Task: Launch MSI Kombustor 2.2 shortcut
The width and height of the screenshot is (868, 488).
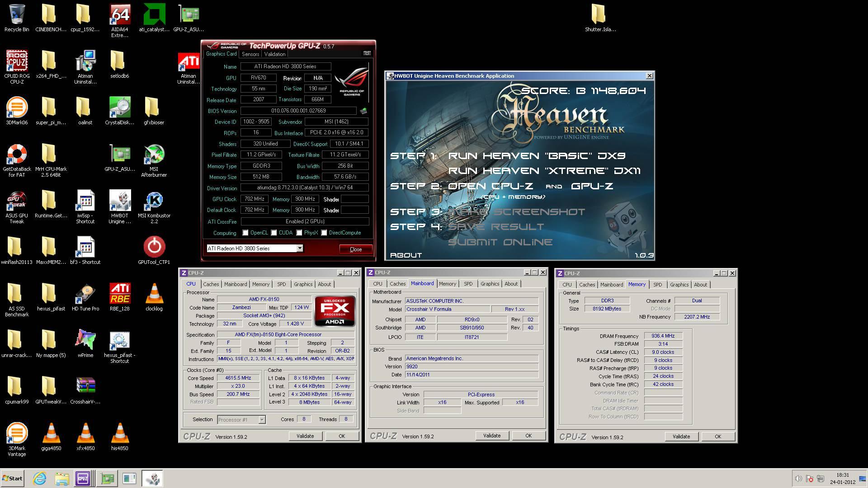Action: coord(154,207)
